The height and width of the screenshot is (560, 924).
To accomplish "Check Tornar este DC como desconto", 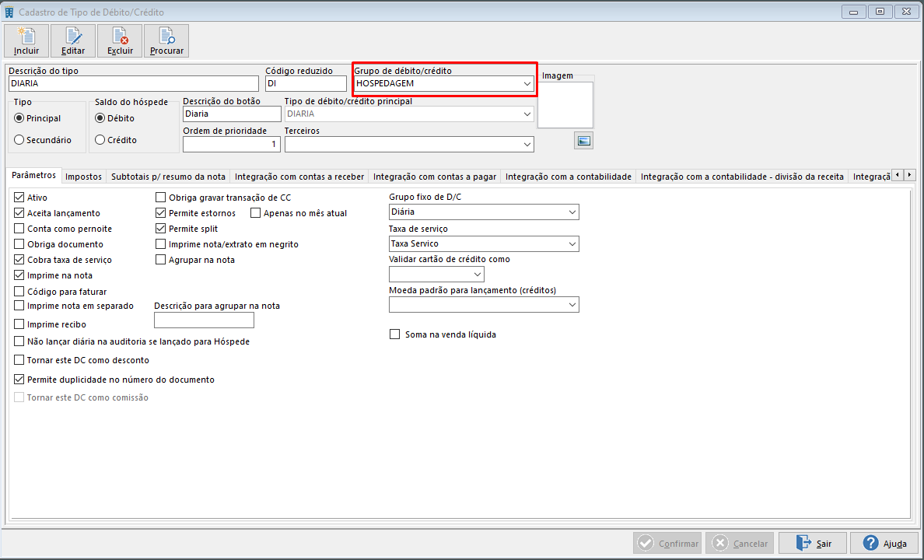I will pos(19,359).
